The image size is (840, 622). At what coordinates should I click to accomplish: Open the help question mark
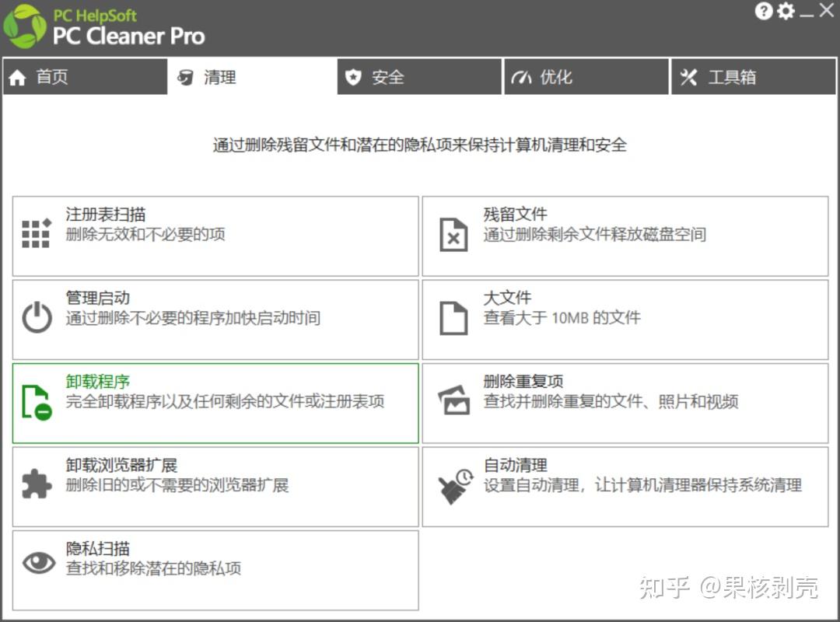764,11
